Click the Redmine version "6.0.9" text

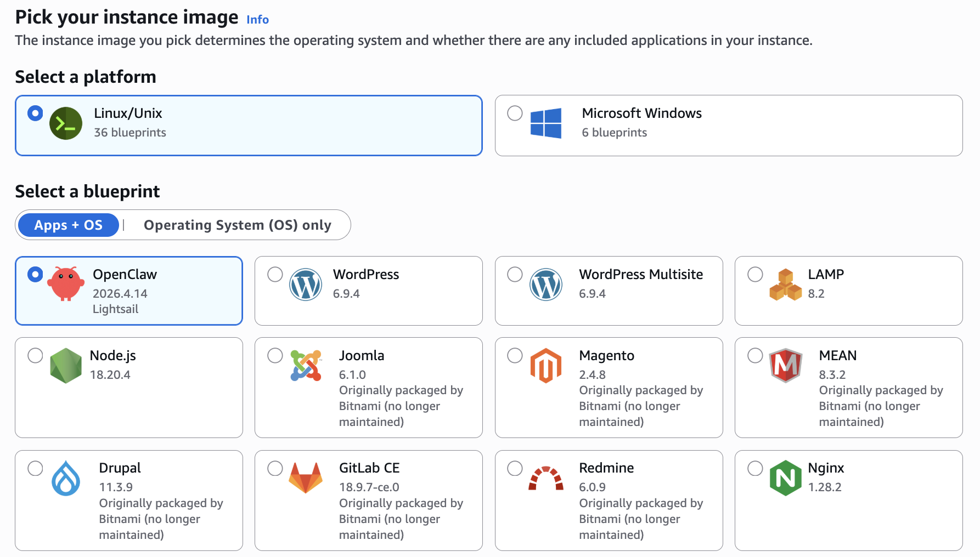click(593, 487)
